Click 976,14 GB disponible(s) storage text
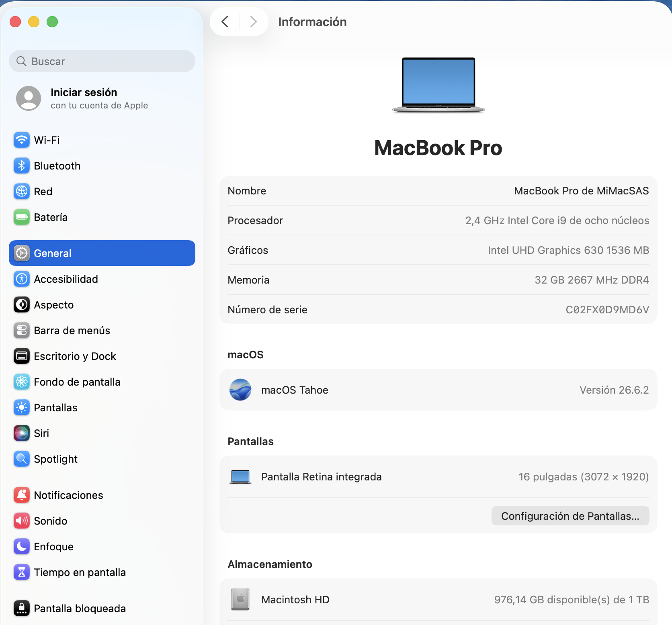This screenshot has width=672, height=625. tap(572, 600)
